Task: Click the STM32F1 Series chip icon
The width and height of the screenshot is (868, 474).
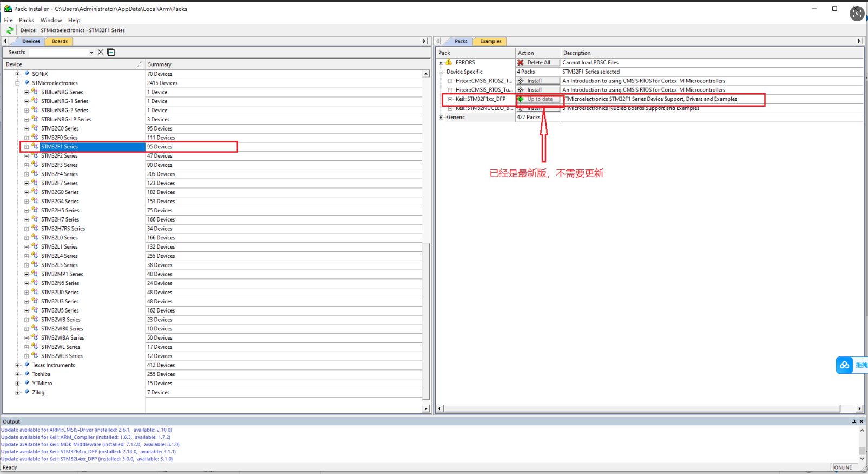Action: [35, 146]
